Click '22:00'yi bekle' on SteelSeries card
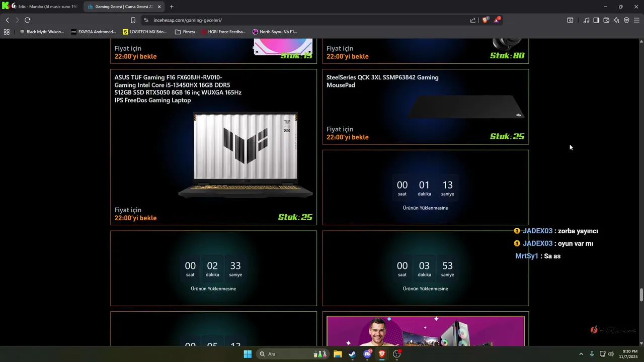Image resolution: width=644 pixels, height=362 pixels. coord(347,137)
